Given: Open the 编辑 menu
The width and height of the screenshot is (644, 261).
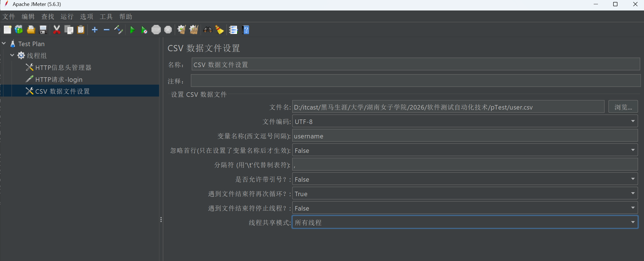Looking at the screenshot, I should pos(28,17).
